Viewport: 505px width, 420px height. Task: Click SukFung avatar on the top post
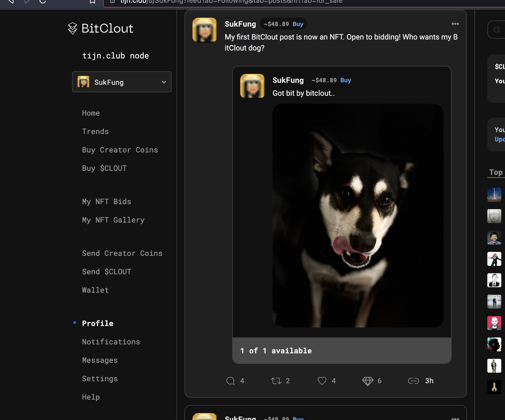click(204, 30)
